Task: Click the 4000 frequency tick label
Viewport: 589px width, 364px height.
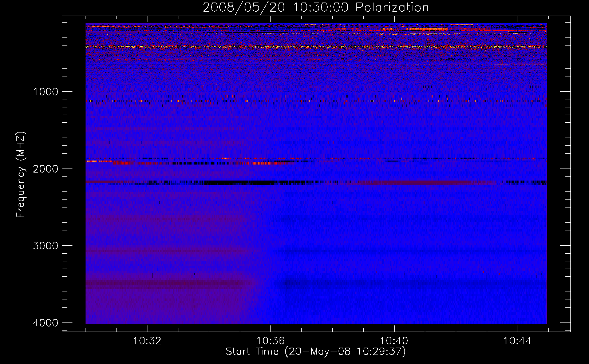Action: tap(46, 323)
